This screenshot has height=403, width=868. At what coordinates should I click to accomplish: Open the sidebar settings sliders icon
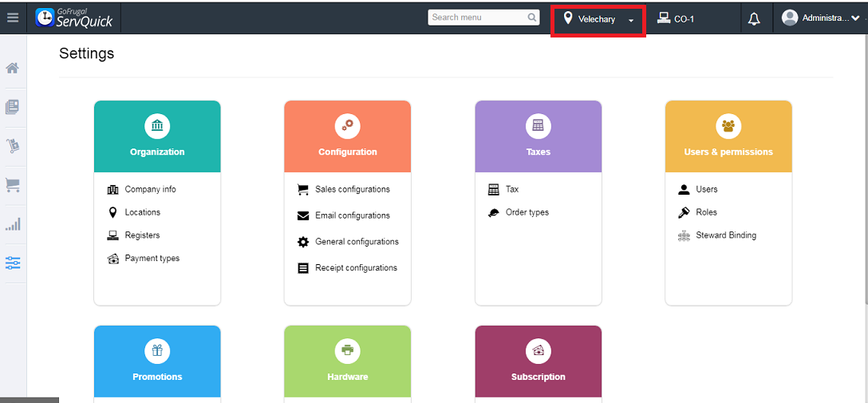13,263
